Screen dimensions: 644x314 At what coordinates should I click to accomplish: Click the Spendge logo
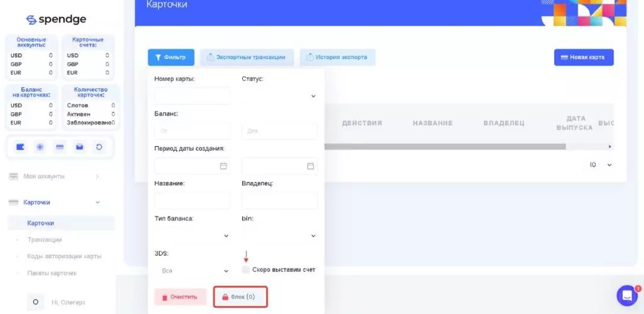[x=56, y=19]
